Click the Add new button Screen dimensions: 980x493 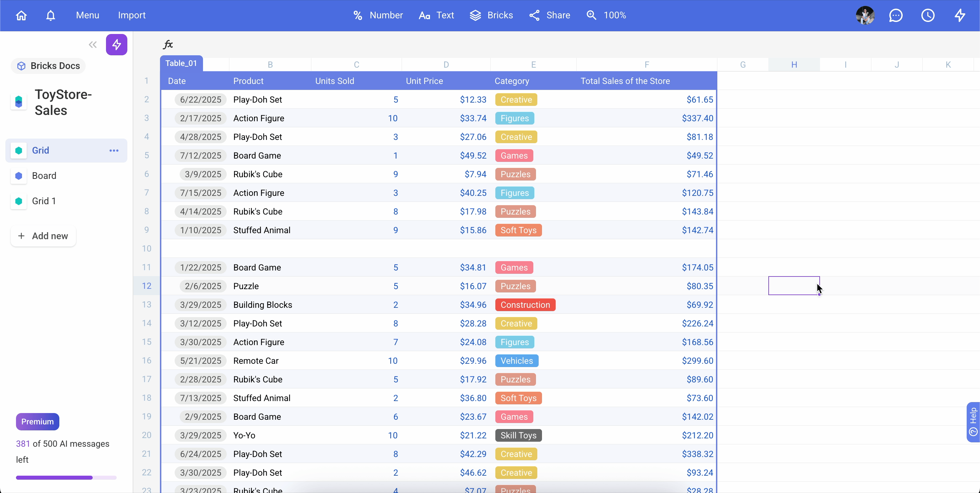(x=43, y=236)
